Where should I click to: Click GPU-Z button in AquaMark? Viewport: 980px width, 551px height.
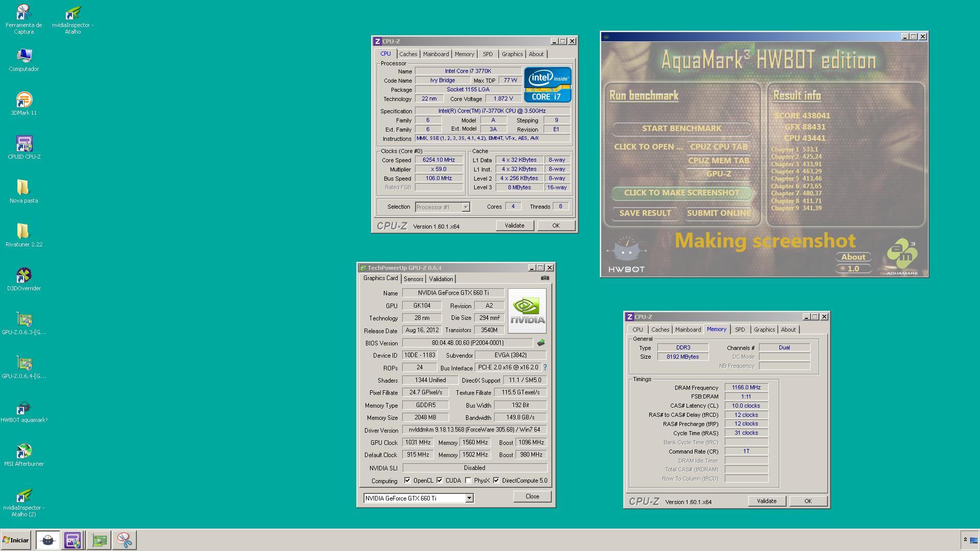point(719,174)
